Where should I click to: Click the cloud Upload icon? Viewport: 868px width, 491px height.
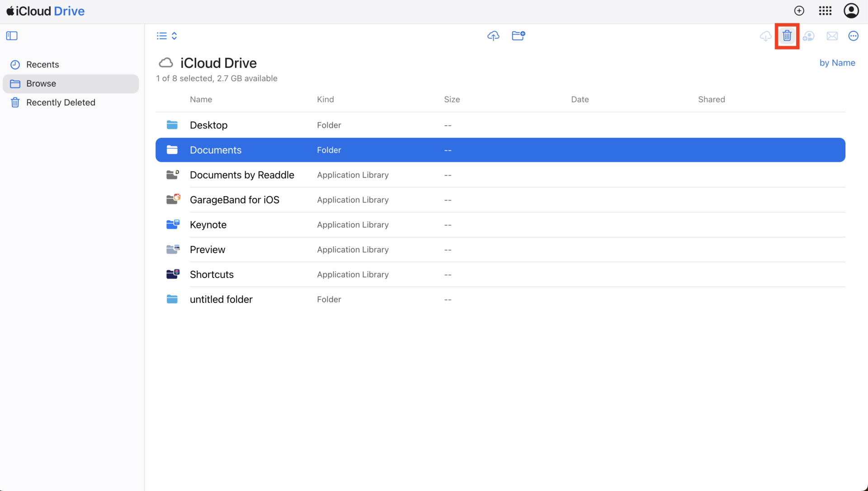pos(493,36)
